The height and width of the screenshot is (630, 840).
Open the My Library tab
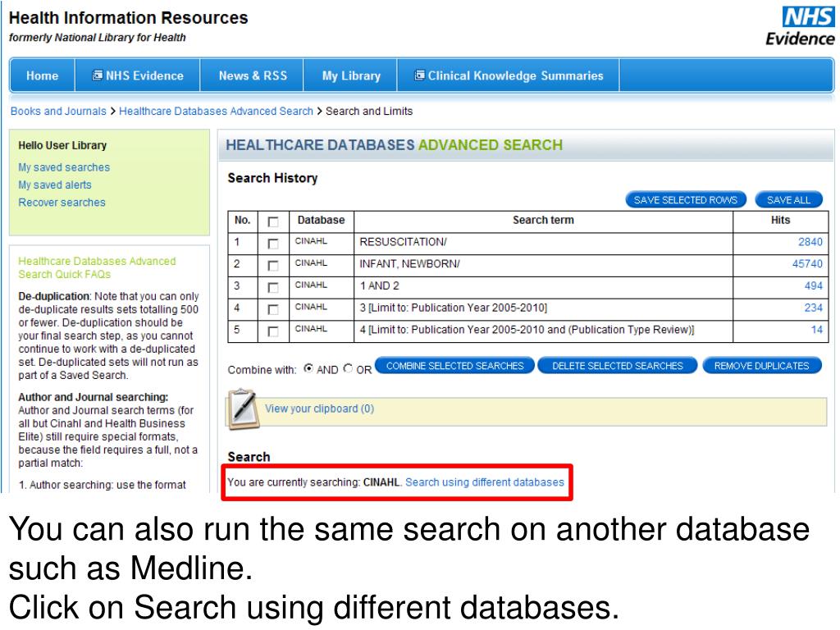click(x=351, y=75)
